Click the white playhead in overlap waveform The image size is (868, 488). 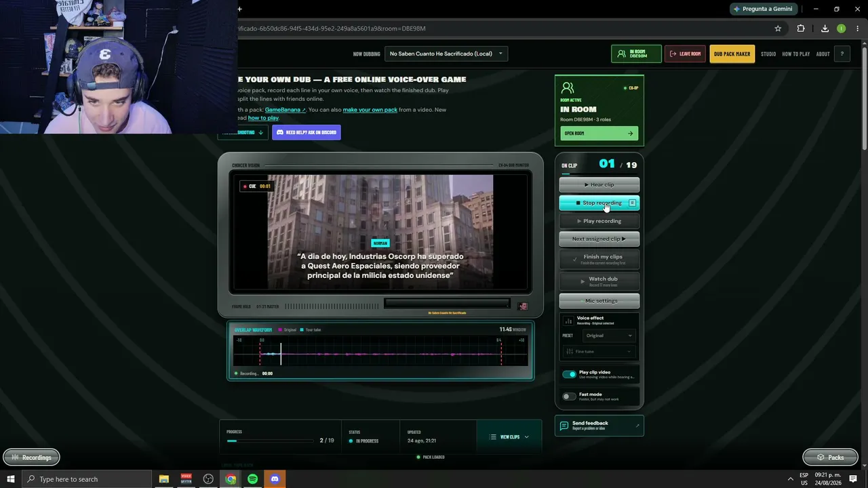pyautogui.click(x=281, y=353)
